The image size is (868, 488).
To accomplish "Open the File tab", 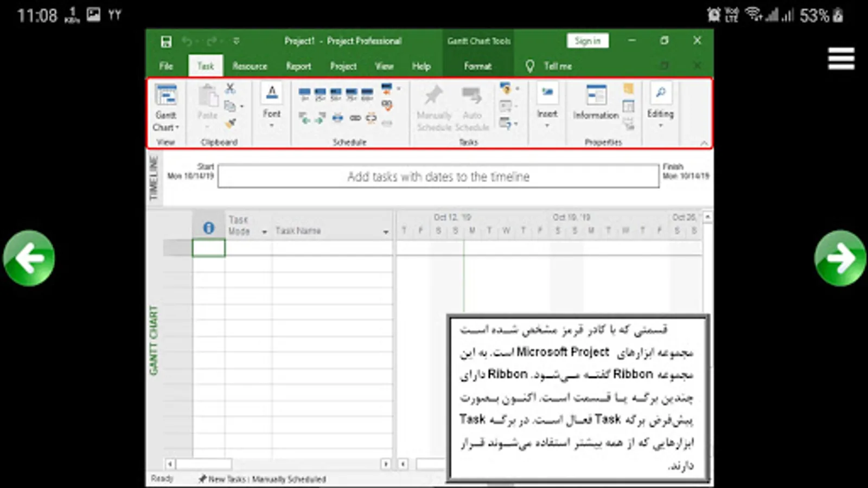I will click(166, 66).
